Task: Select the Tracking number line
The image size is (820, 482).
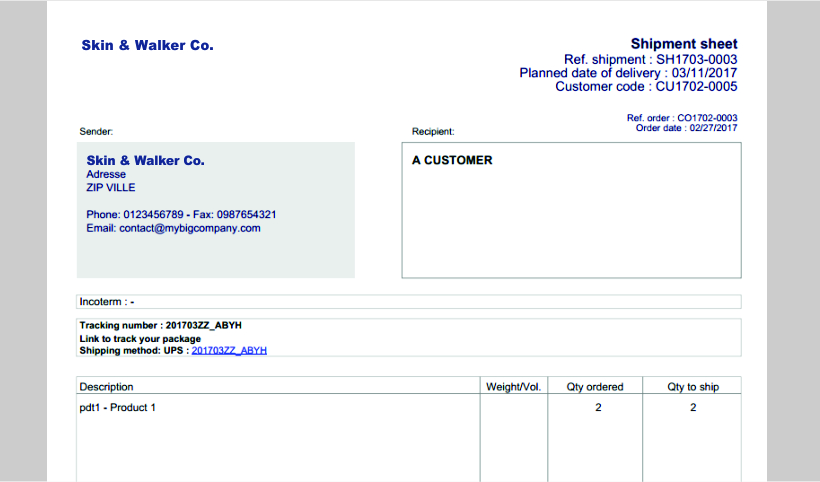Action: click(x=161, y=325)
